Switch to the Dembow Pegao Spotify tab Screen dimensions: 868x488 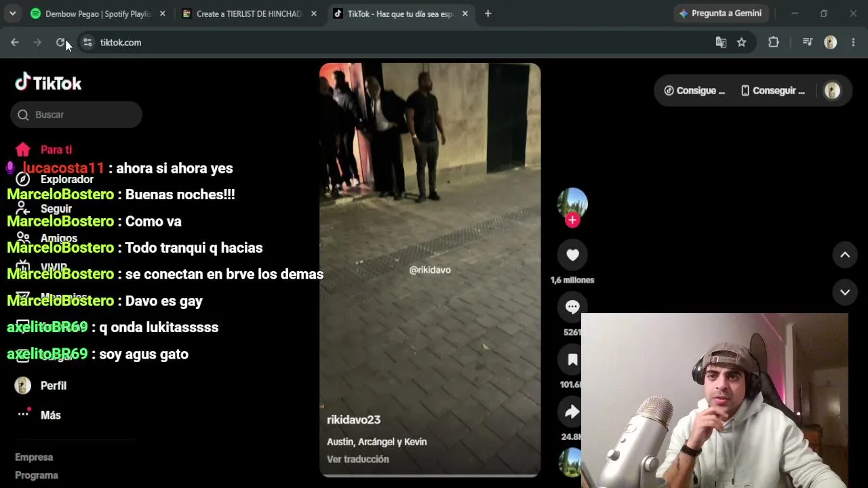pos(98,14)
